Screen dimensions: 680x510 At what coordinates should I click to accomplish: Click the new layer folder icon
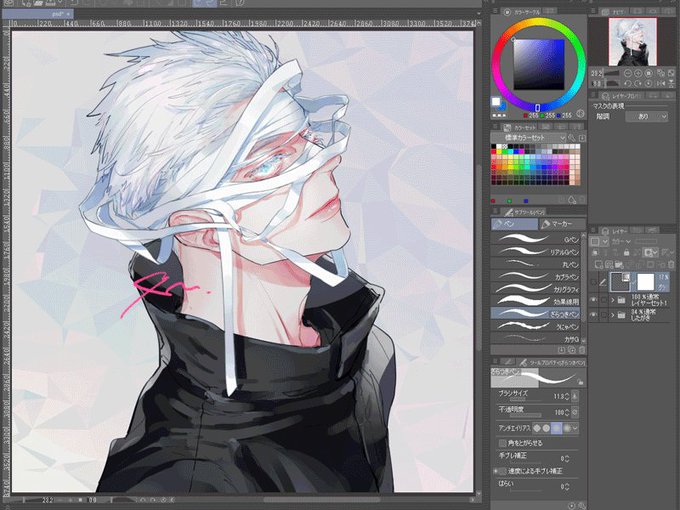619,264
